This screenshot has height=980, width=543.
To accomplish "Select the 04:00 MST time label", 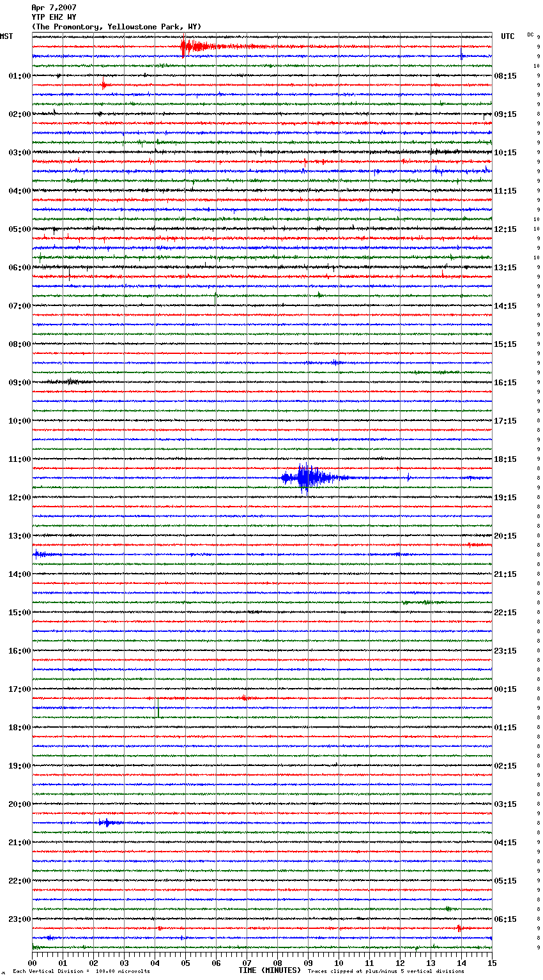I will pos(20,191).
